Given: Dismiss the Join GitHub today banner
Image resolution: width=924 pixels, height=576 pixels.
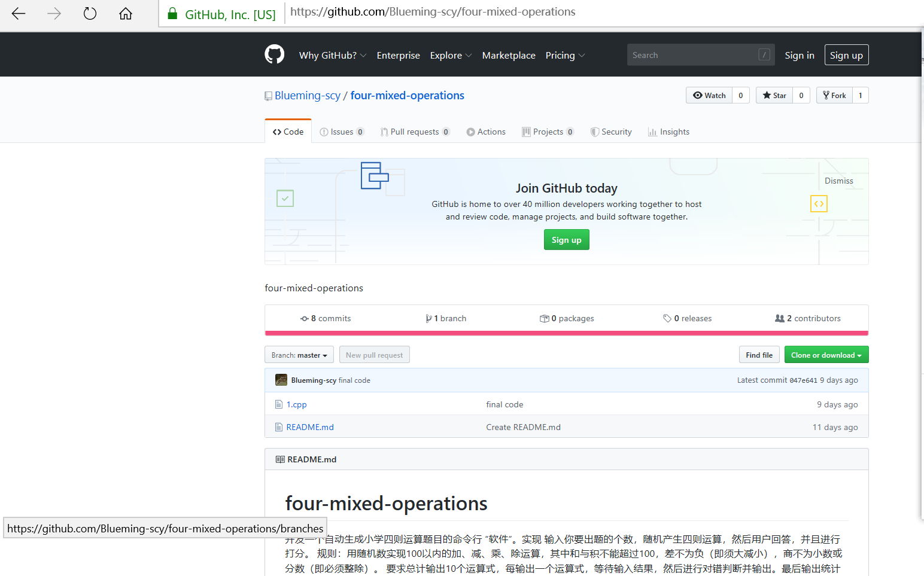Looking at the screenshot, I should pos(839,181).
